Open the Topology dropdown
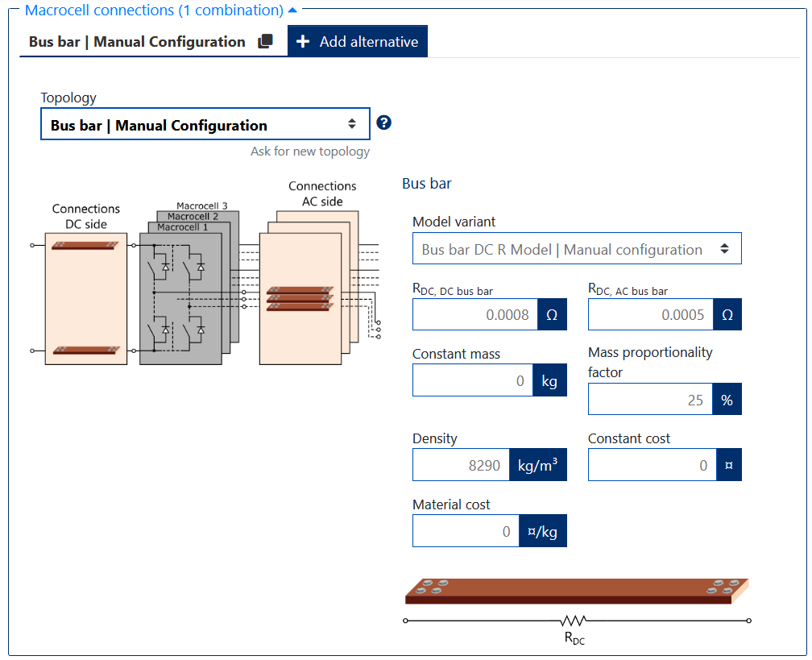This screenshot has width=812, height=660. coord(205,125)
